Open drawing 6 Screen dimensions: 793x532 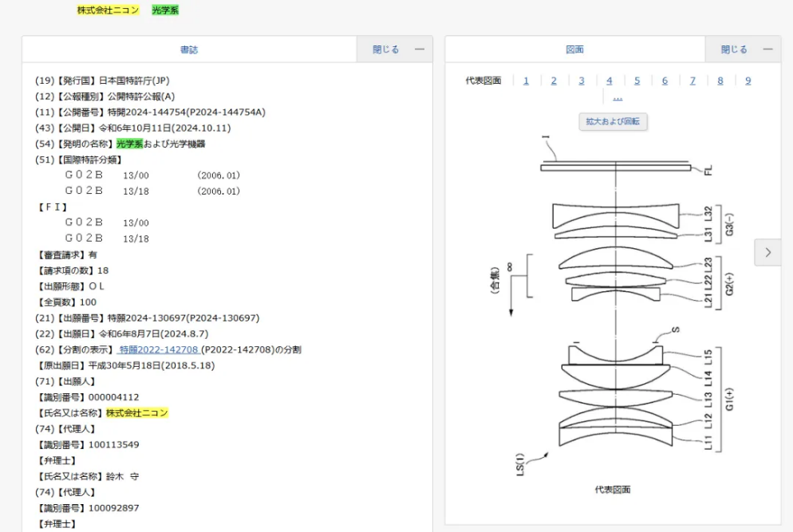tap(665, 81)
